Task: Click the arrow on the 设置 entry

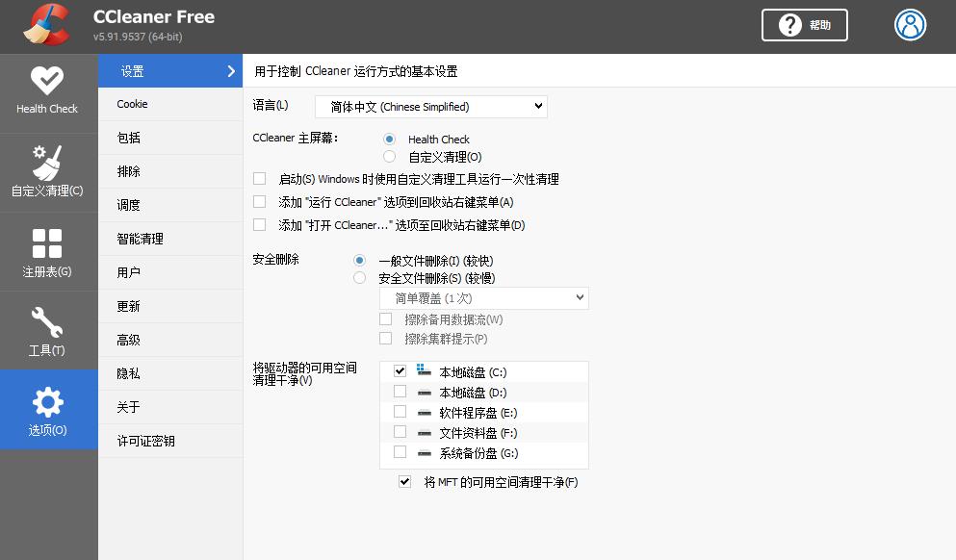Action: coord(229,70)
